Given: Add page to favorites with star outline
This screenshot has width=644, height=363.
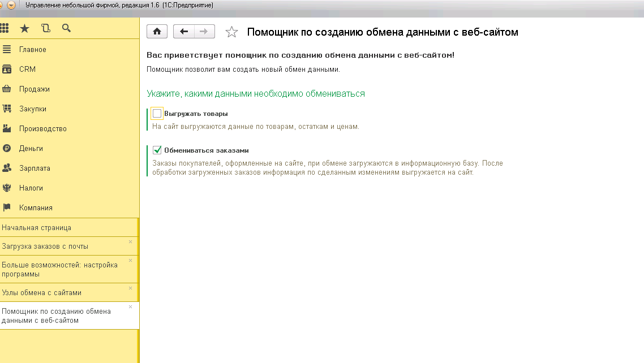Looking at the screenshot, I should 231,32.
